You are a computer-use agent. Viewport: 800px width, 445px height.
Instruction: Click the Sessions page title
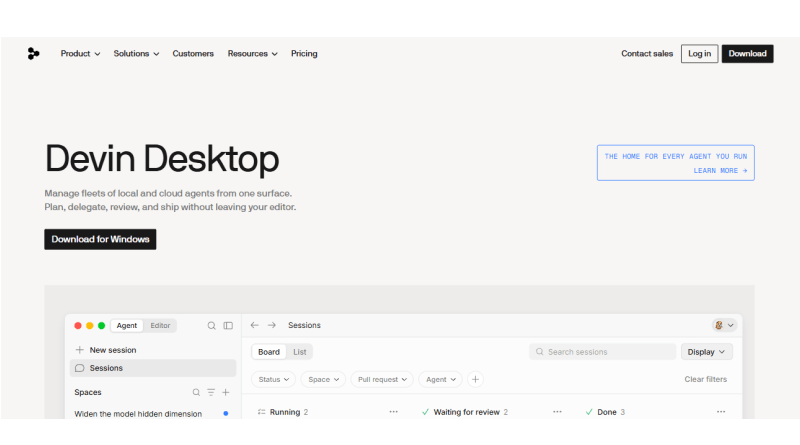(x=304, y=325)
